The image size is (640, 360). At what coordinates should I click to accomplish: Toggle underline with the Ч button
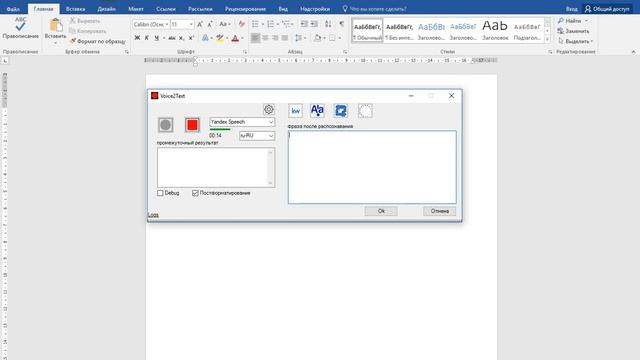coord(156,38)
